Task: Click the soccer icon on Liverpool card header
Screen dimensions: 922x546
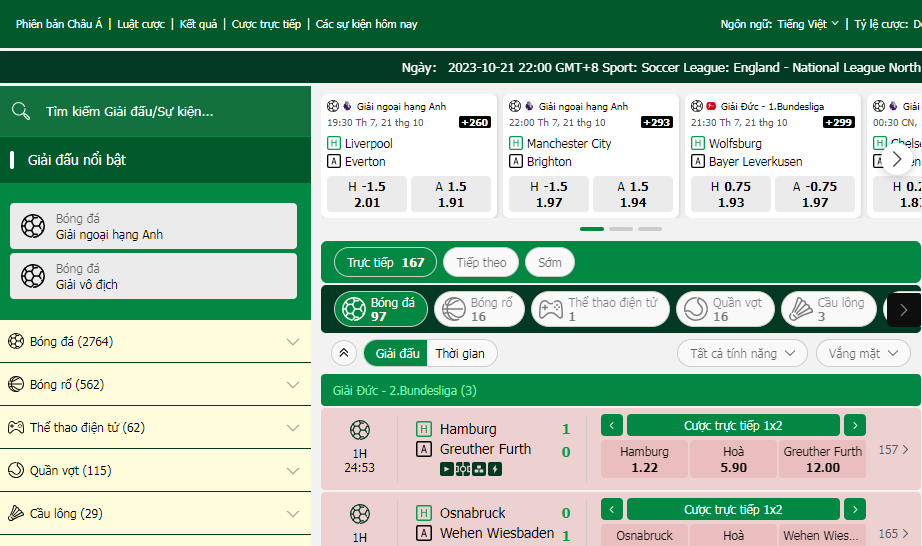Action: tap(333, 106)
